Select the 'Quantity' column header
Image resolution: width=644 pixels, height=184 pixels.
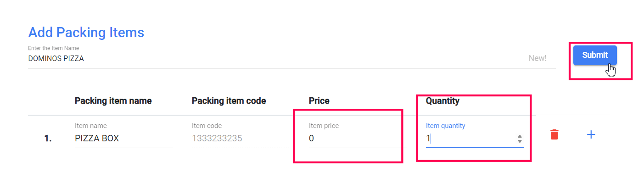442,101
